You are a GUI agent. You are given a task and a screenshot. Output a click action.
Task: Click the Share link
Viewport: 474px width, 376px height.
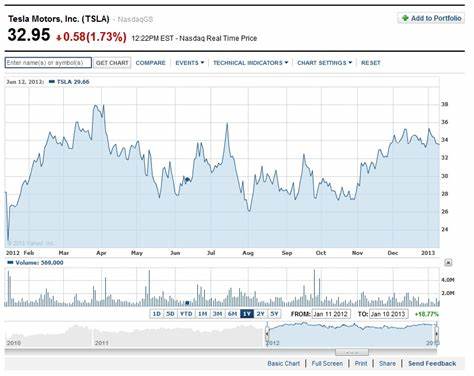coord(387,363)
